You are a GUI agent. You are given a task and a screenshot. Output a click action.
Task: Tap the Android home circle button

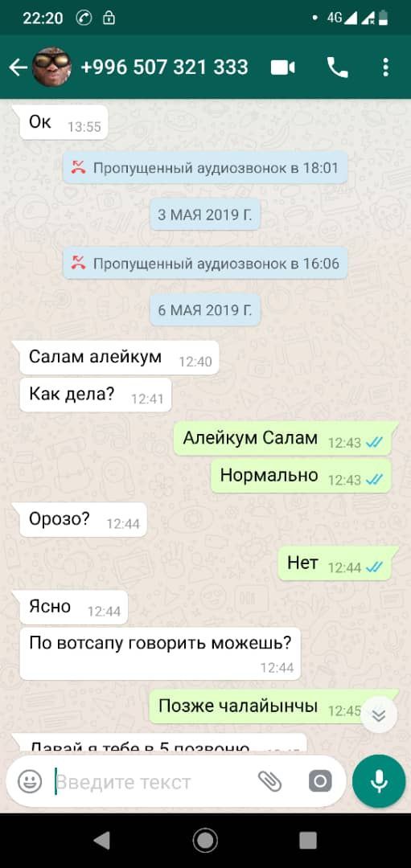pos(206,841)
